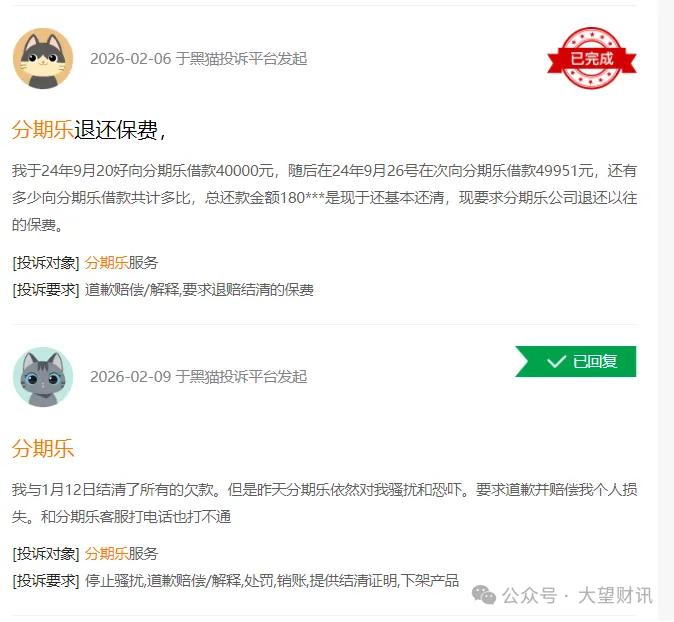This screenshot has height=622, width=674.
Task: Open the second complaint titled 分期乐
Action: coord(43,448)
